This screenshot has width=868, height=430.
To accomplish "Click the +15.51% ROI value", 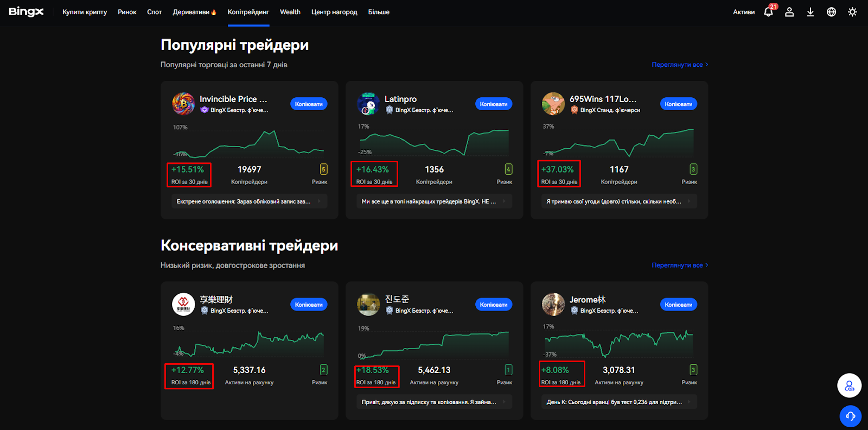I will pyautogui.click(x=188, y=169).
